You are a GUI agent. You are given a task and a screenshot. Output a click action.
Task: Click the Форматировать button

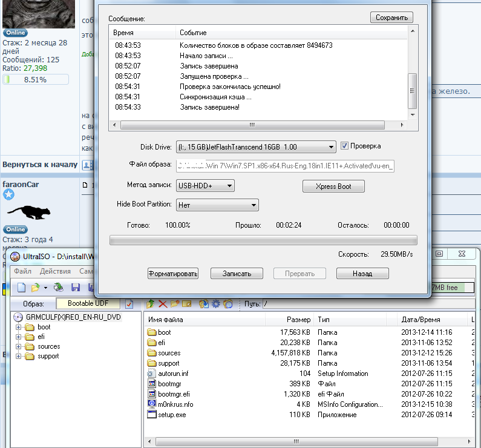[x=173, y=274]
